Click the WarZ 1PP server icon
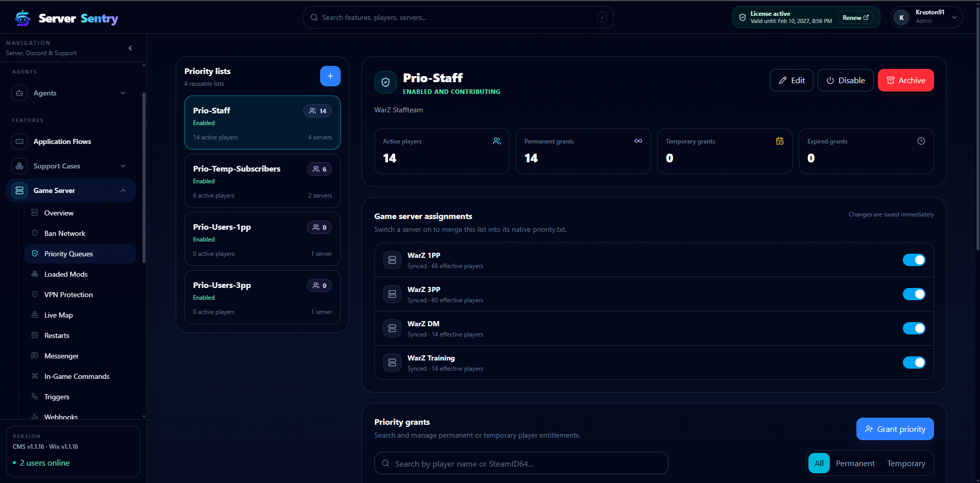Viewport: 980px width, 483px height. tap(392, 260)
